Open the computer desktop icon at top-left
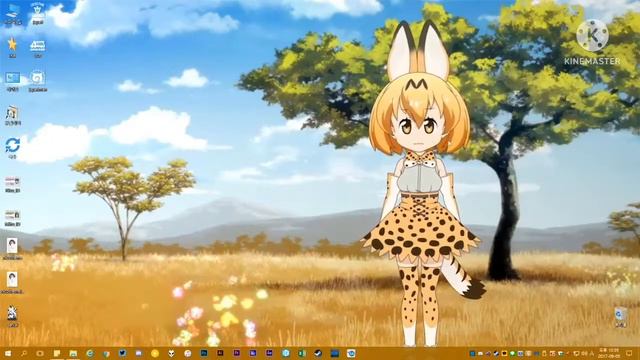 click(13, 14)
